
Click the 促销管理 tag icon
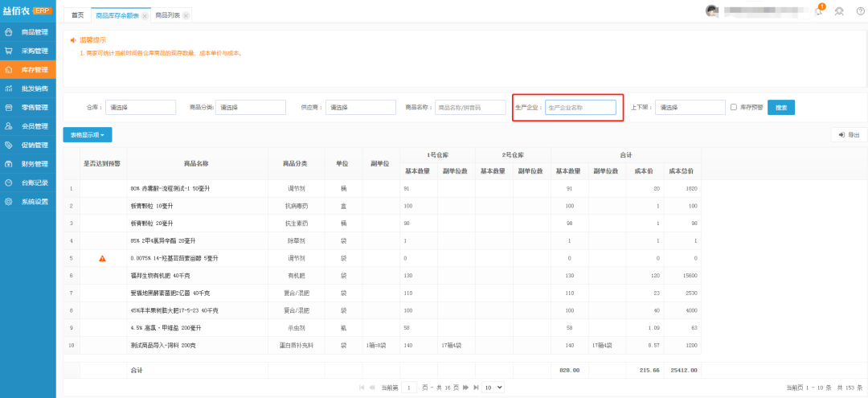9,145
